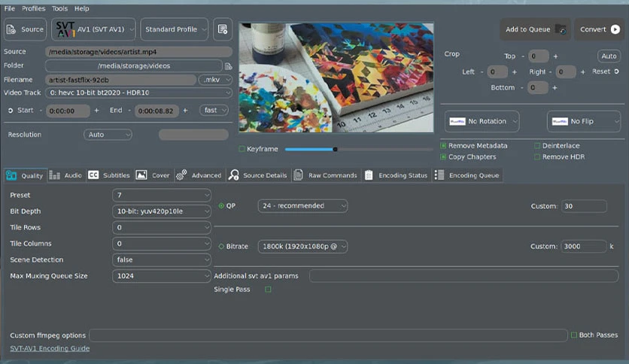This screenshot has width=629, height=364.
Task: Open the QP 24 - recommended dropdown
Action: tap(302, 205)
